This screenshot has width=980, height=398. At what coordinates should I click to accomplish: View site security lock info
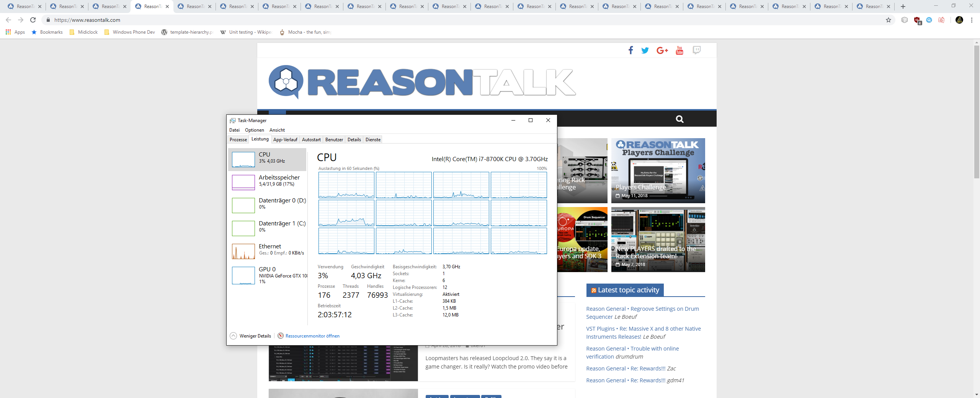pyautogui.click(x=48, y=20)
